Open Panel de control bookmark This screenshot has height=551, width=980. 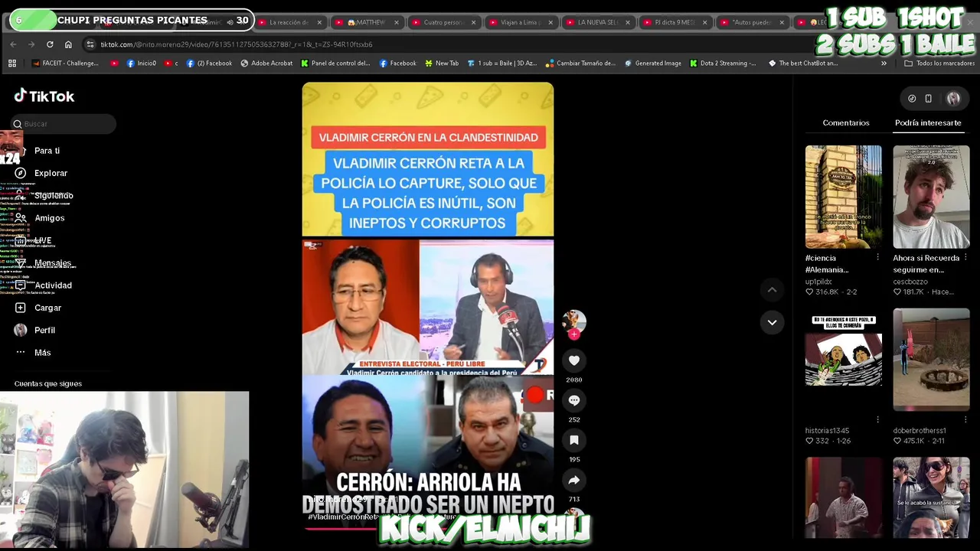(x=335, y=64)
